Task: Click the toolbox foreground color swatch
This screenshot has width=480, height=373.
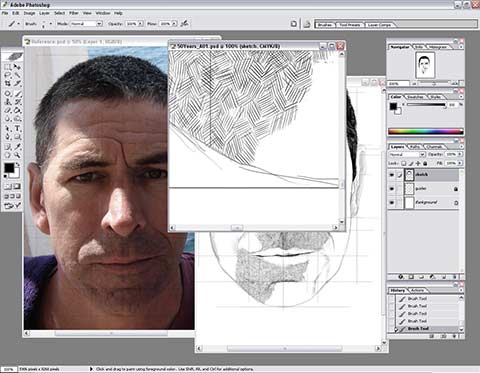Action: coord(9,168)
